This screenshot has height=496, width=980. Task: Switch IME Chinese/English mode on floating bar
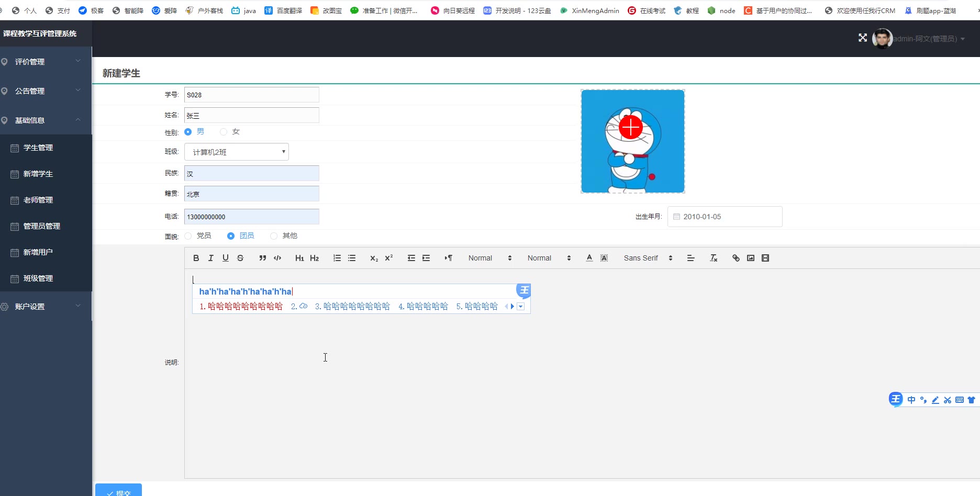click(x=911, y=400)
